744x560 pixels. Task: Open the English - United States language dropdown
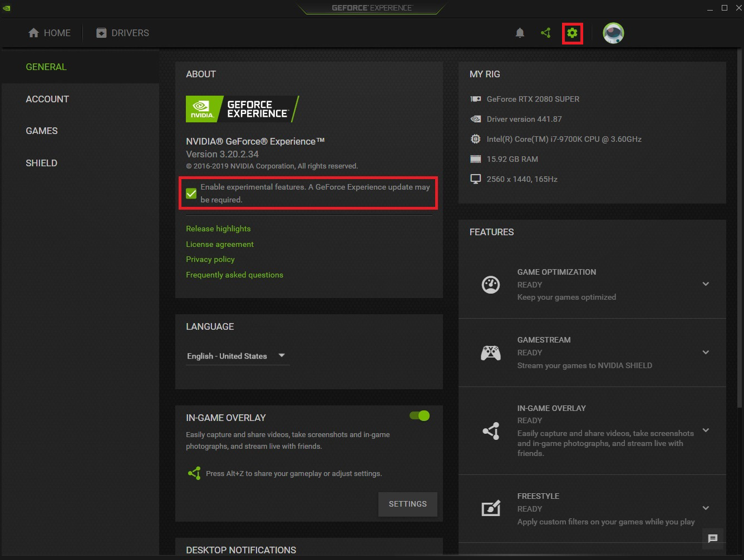(x=238, y=356)
